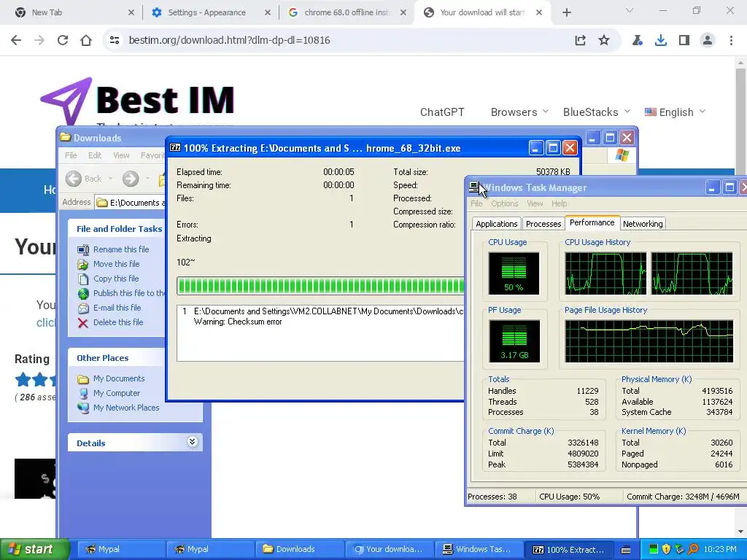747x560 pixels.
Task: Switch to Processes tab in Task Manager
Action: point(543,224)
